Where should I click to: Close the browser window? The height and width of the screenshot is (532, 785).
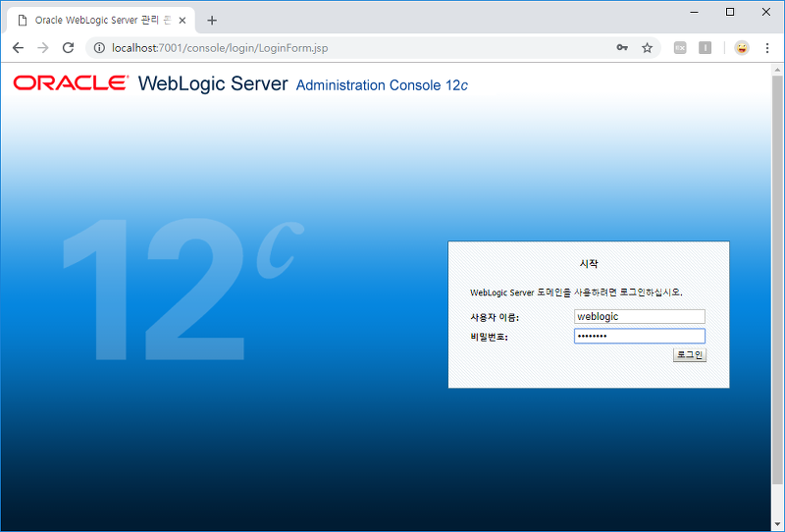click(x=766, y=12)
